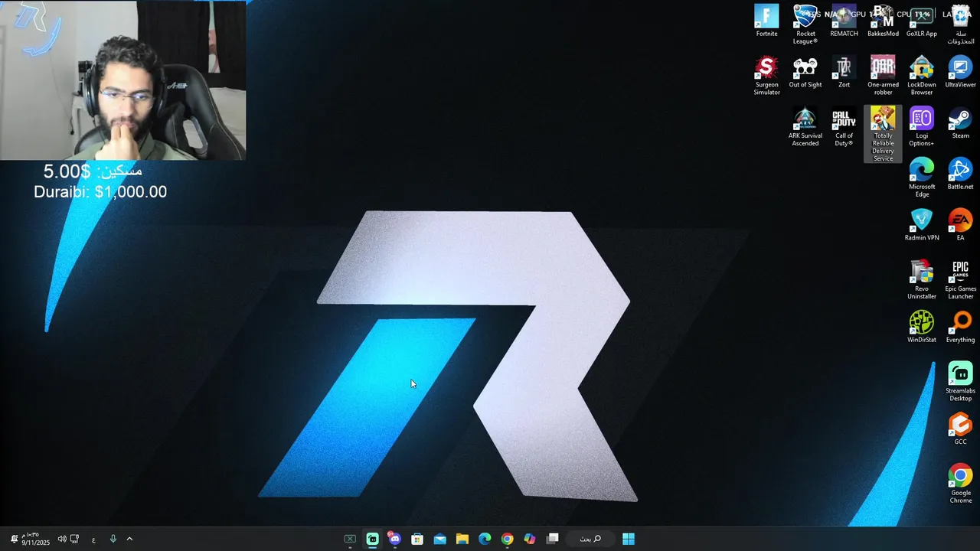Switch to Streamlabs in taskbar

point(372,539)
